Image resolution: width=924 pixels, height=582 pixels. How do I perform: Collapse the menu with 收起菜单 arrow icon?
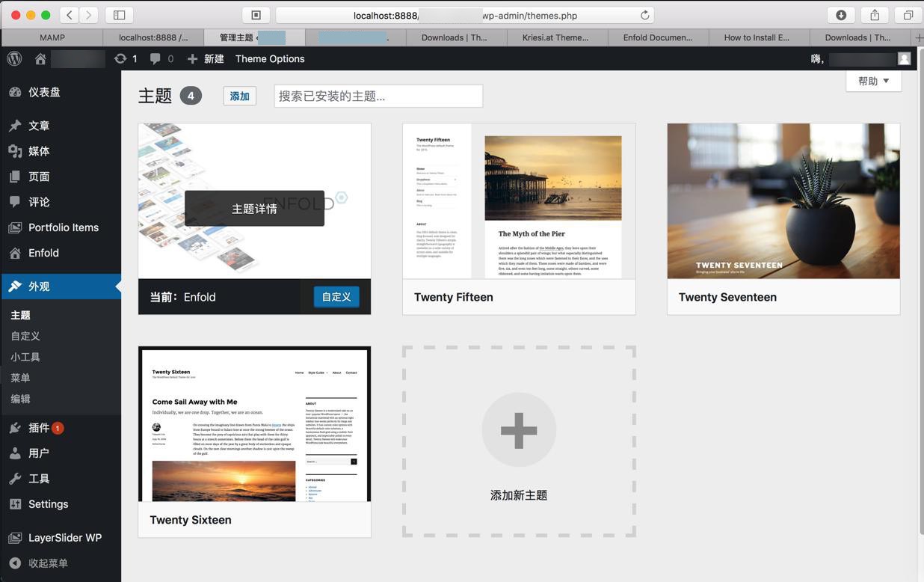click(x=15, y=563)
